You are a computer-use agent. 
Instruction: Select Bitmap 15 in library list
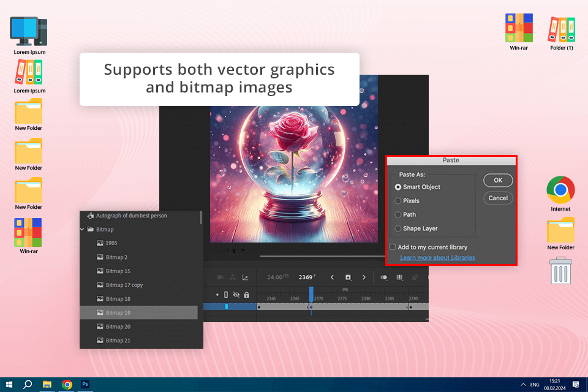pyautogui.click(x=139, y=271)
